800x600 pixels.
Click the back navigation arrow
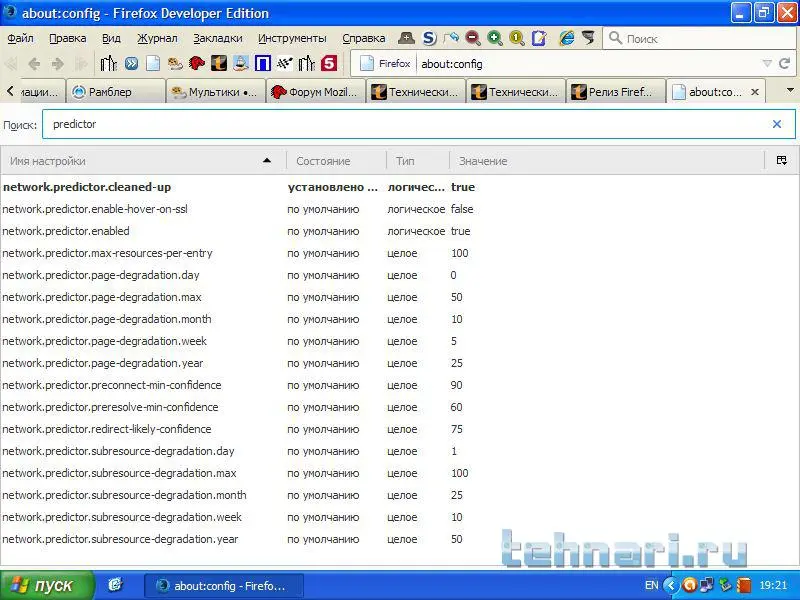click(34, 64)
